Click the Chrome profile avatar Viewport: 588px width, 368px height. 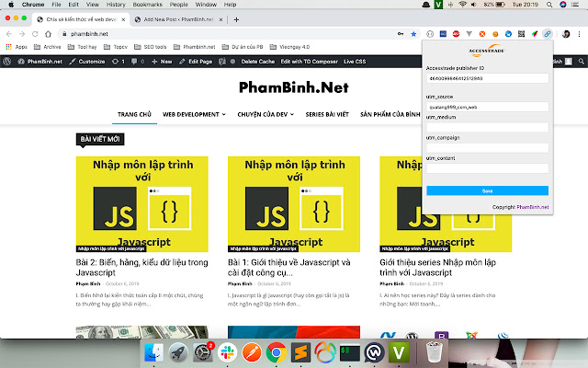[x=566, y=34]
